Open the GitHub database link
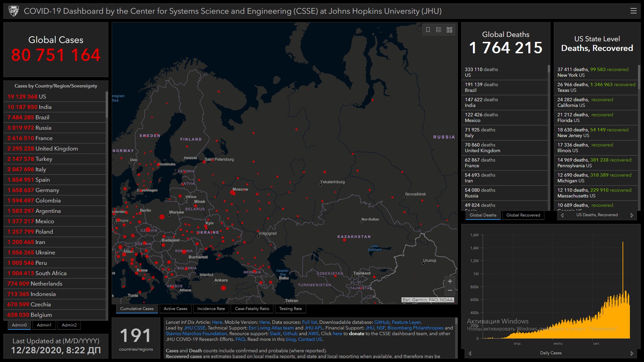This screenshot has height=362, width=644. tap(382, 322)
